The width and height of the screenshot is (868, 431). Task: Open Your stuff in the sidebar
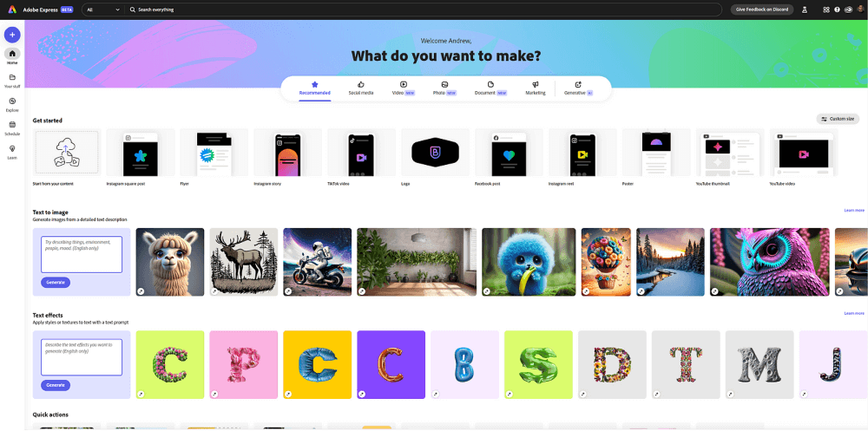[x=12, y=81]
